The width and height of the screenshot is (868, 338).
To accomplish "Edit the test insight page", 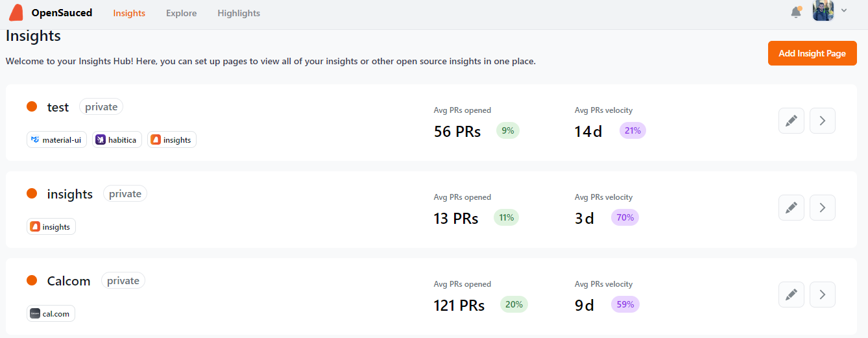I will 791,121.
